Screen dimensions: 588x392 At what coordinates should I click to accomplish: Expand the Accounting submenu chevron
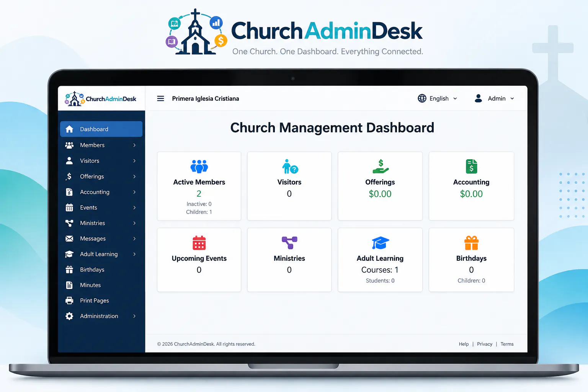pos(134,192)
